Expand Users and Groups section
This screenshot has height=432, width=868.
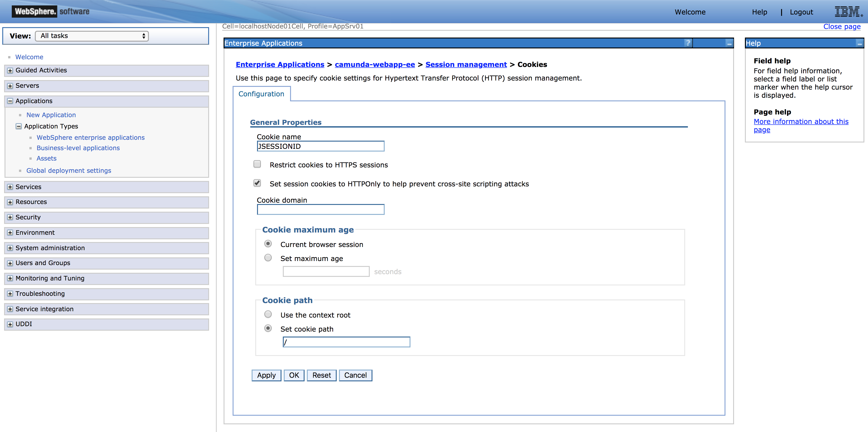[10, 263]
